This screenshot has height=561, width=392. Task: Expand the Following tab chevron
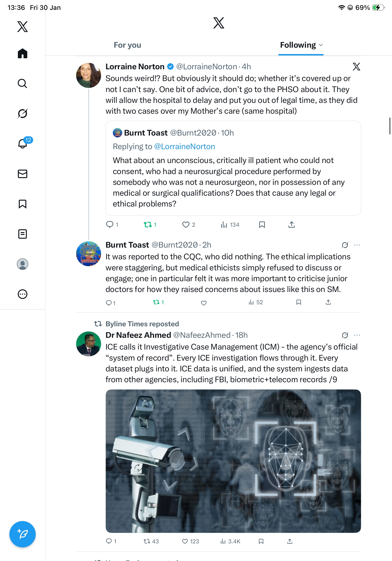point(321,45)
